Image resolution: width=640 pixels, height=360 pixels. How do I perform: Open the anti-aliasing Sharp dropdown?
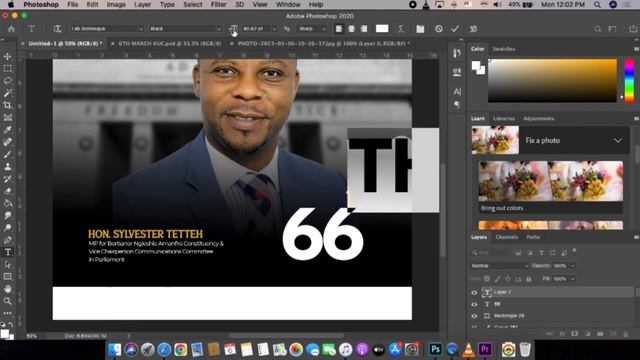[x=312, y=29]
